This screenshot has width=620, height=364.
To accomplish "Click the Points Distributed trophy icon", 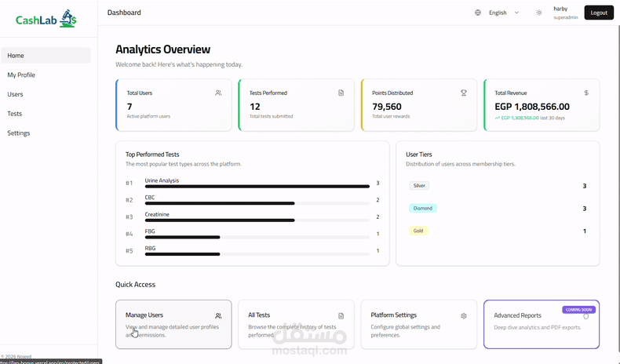I will click(463, 93).
